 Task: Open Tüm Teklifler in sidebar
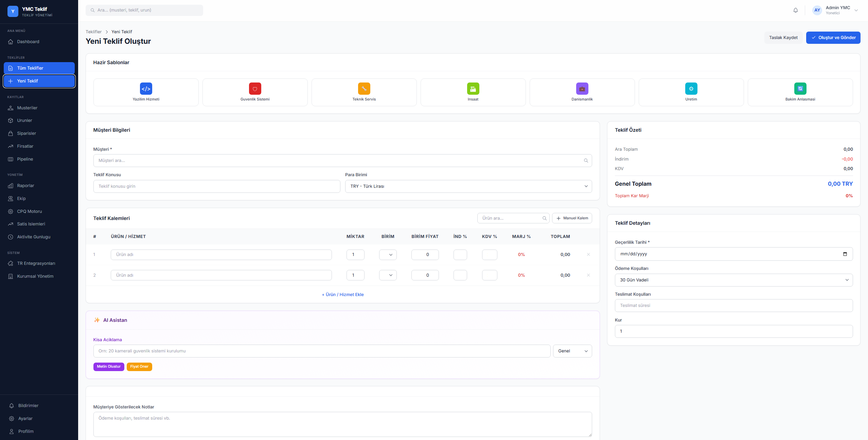tap(39, 68)
